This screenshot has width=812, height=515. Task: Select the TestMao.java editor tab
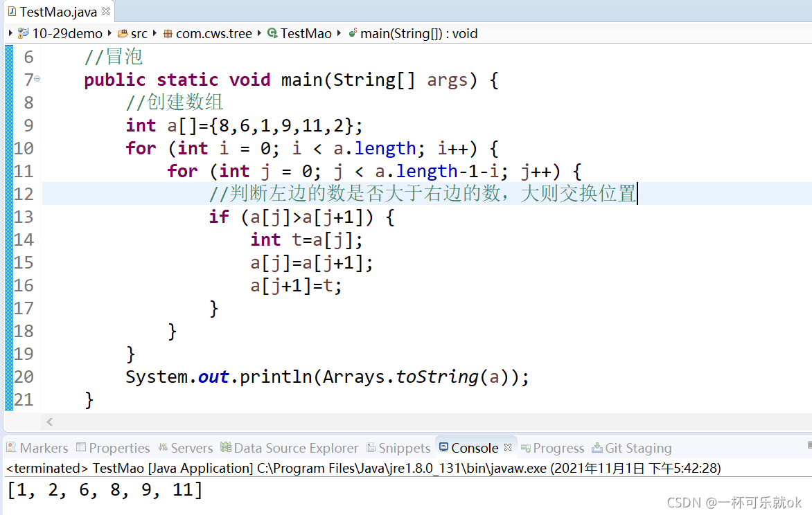click(x=58, y=11)
